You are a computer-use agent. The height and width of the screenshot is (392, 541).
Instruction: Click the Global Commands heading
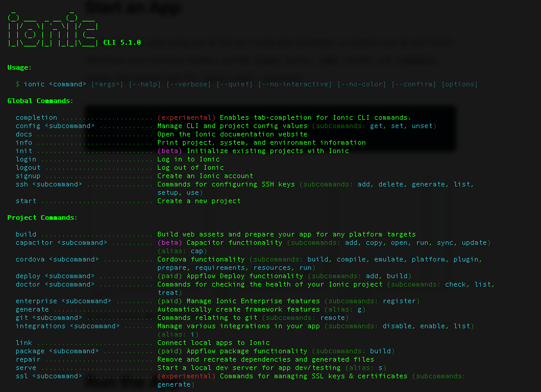click(x=41, y=101)
